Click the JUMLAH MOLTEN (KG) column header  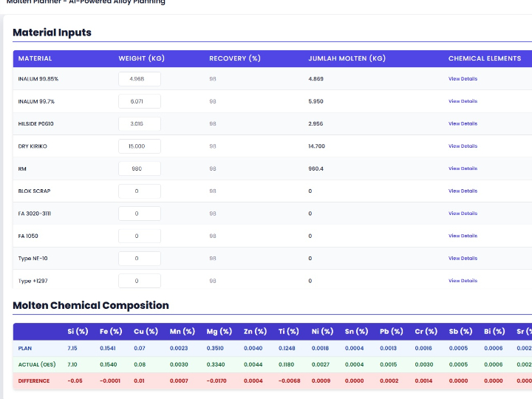(x=347, y=58)
